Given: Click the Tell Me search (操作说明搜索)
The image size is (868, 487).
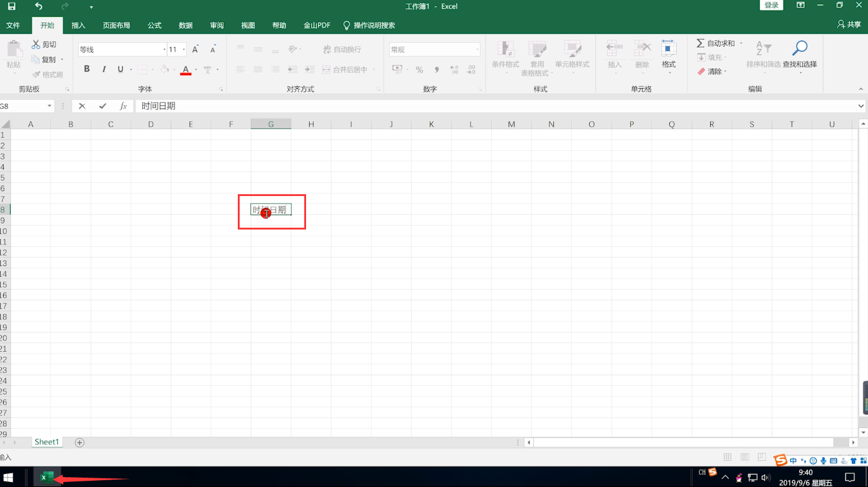Looking at the screenshot, I should click(x=369, y=25).
